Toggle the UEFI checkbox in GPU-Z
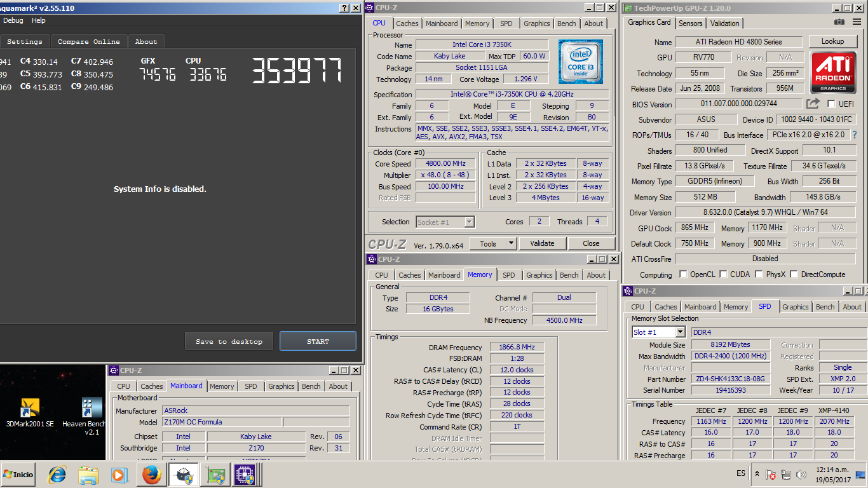Screen dimensions: 868x488 pos(831,104)
